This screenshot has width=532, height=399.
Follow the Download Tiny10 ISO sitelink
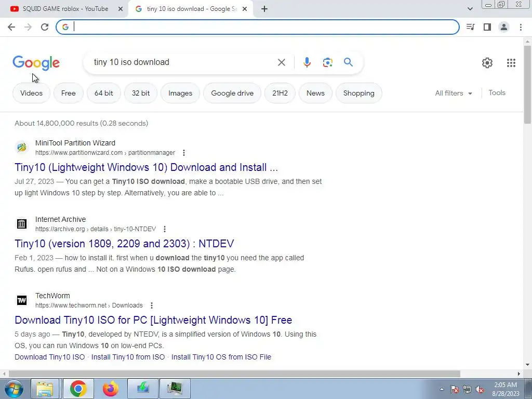(49, 357)
